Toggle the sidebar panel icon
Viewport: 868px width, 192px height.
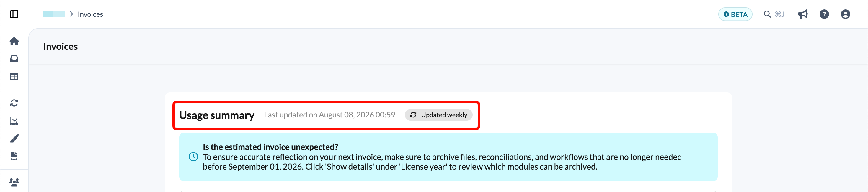click(x=14, y=14)
